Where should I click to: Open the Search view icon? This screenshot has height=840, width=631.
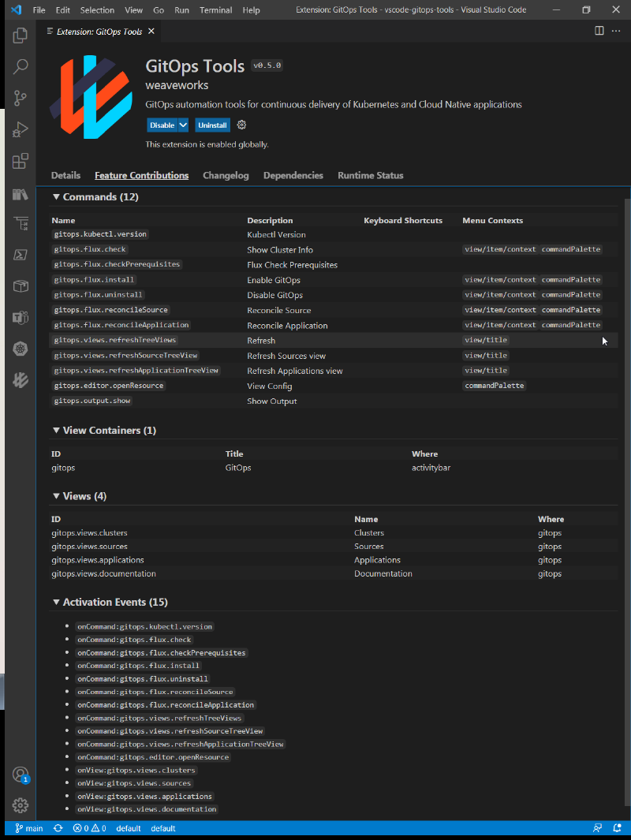(x=21, y=67)
